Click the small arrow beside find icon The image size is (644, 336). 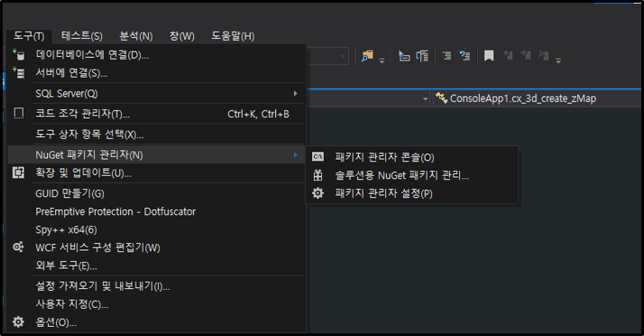coord(382,60)
